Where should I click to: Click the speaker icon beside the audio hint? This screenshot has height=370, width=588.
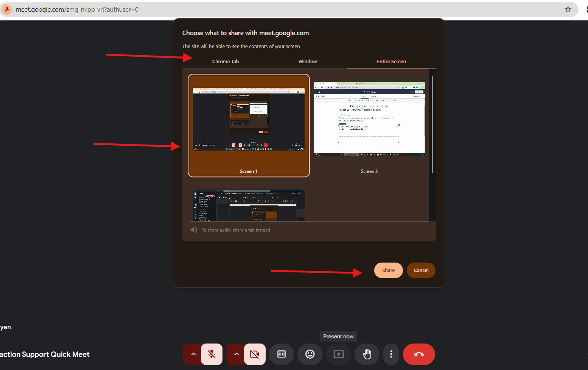click(194, 230)
